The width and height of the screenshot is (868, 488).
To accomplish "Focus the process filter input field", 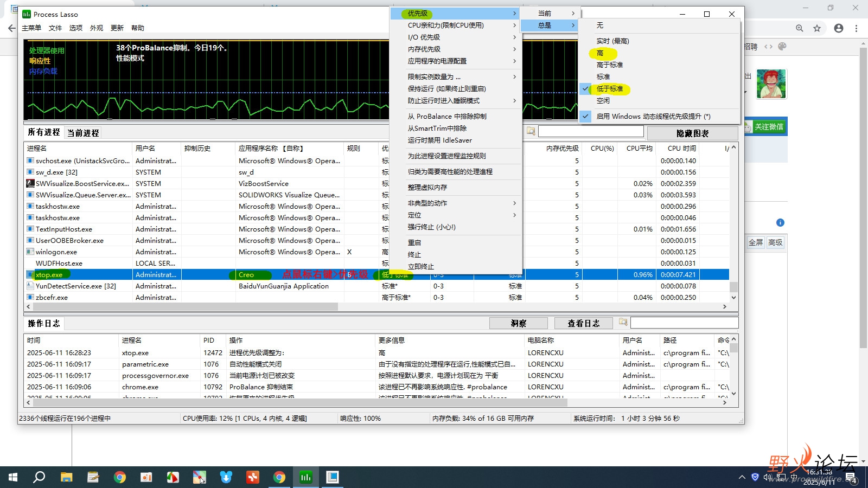I will pos(591,131).
